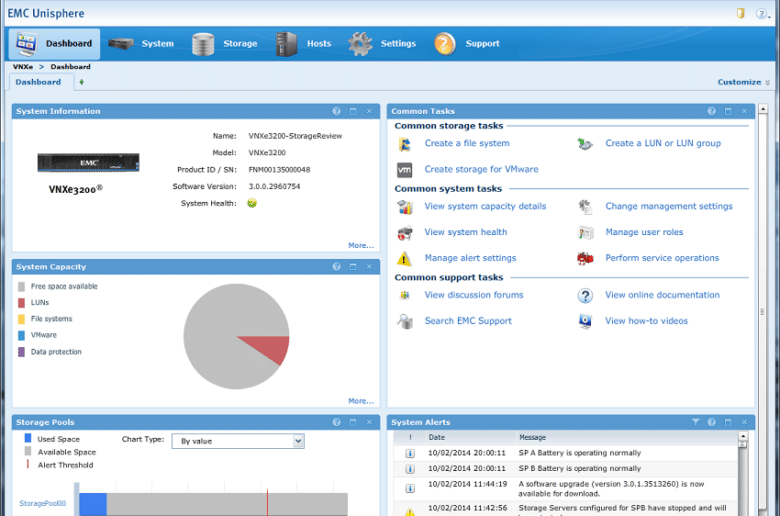Click the VNXe3200 device image
The width and height of the screenshot is (780, 516).
pos(89,163)
